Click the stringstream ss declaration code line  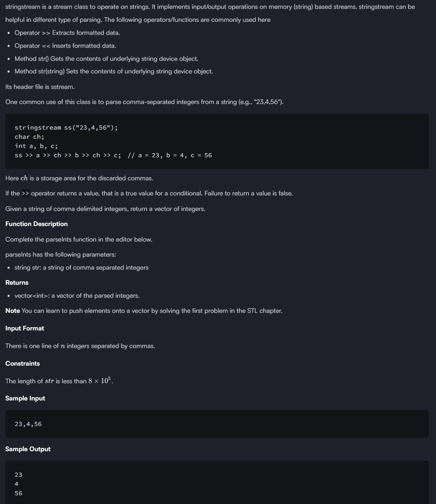click(x=66, y=127)
